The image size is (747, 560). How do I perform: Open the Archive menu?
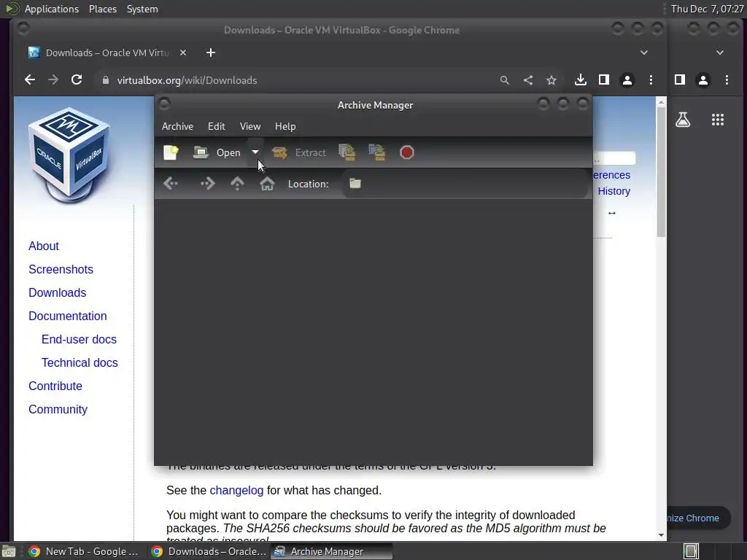click(x=177, y=126)
